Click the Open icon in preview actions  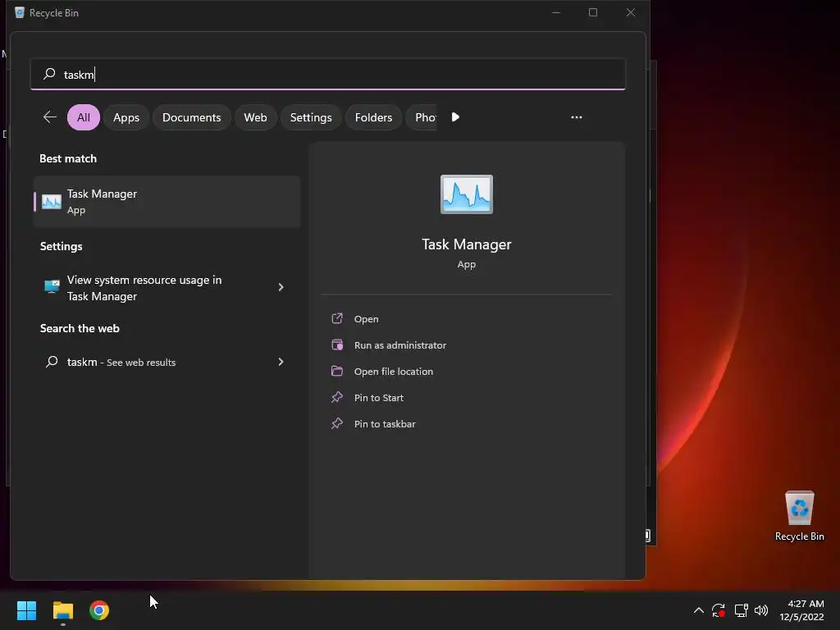[x=337, y=318]
